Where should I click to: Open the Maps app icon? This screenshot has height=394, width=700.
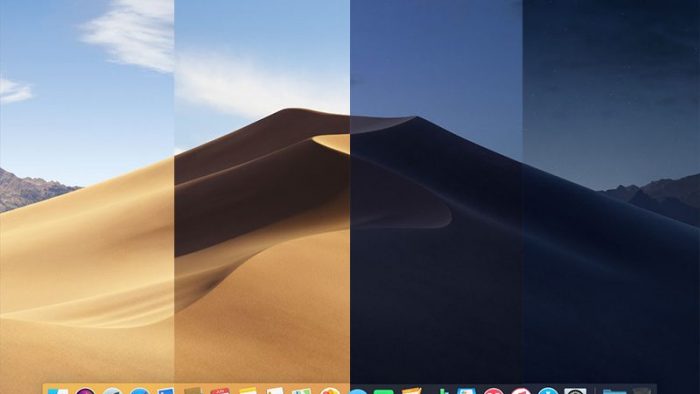(x=301, y=391)
